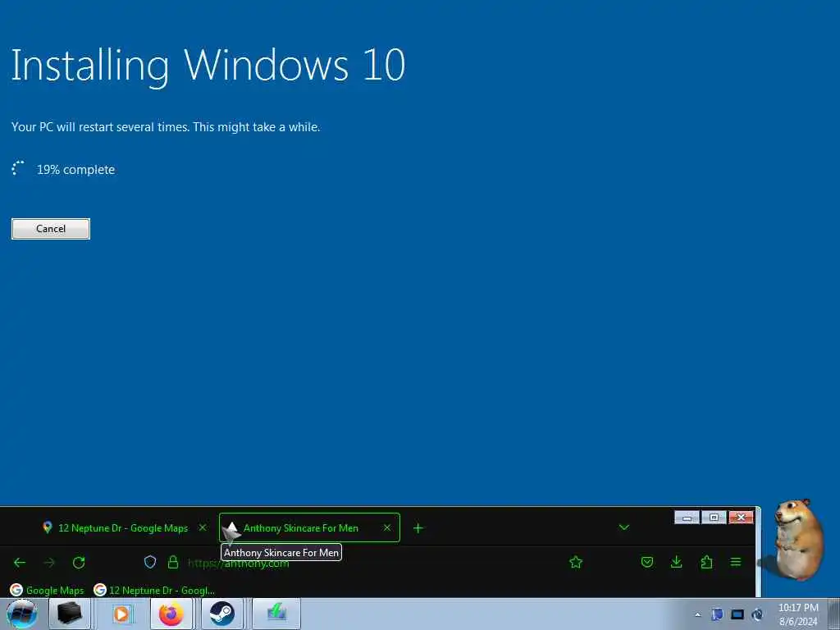The height and width of the screenshot is (630, 840).
Task: Go back to the previous page
Action: [x=20, y=563]
